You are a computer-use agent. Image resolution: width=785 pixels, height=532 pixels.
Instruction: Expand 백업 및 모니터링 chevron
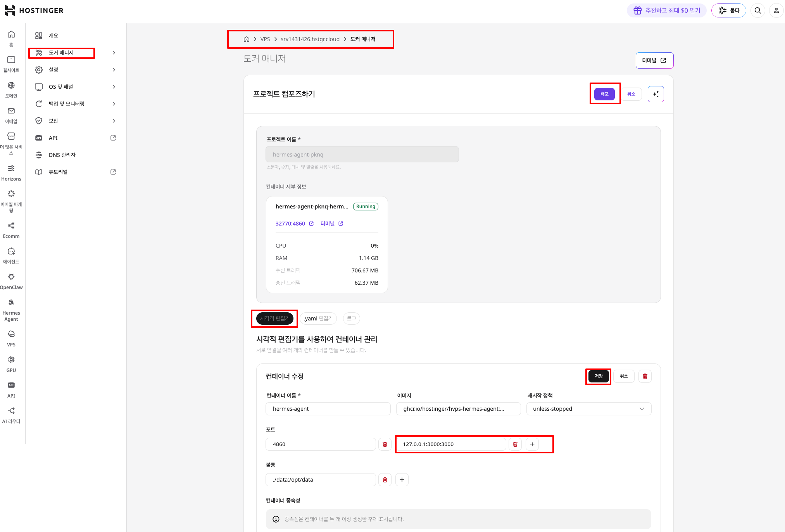(114, 104)
